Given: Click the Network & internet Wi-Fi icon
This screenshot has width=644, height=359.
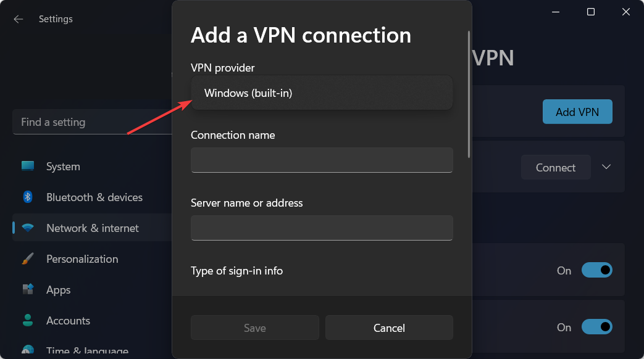Looking at the screenshot, I should tap(28, 228).
